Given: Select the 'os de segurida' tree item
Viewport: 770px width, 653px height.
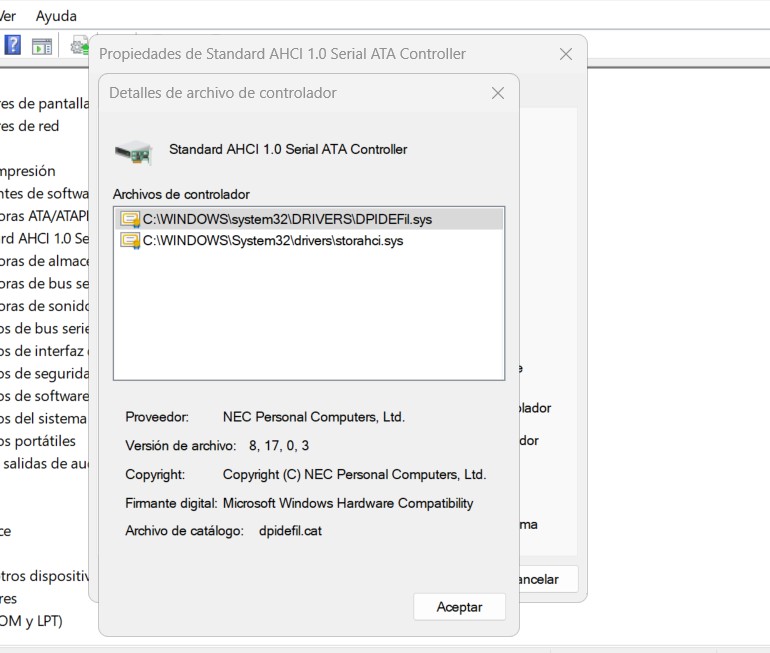Looking at the screenshot, I should click(x=45, y=374).
